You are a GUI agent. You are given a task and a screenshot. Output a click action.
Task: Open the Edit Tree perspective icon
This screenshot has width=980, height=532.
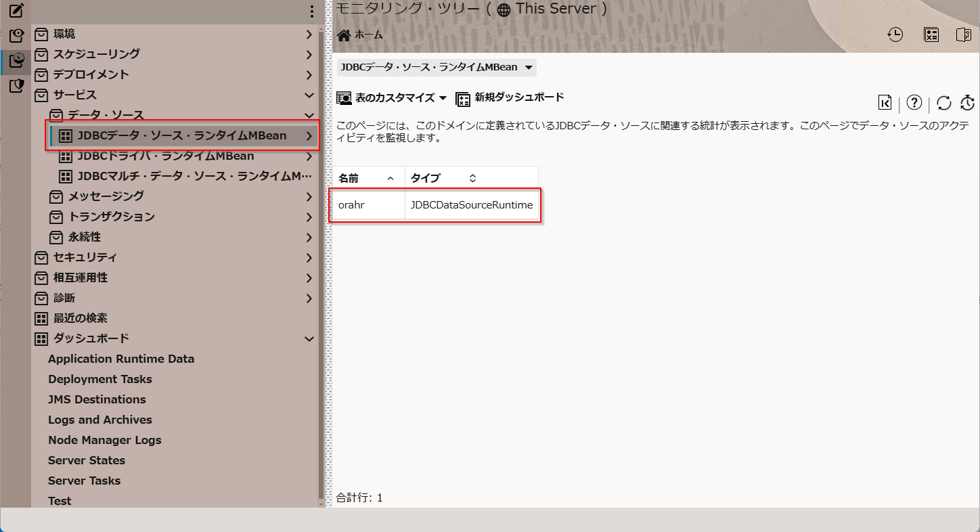point(16,11)
